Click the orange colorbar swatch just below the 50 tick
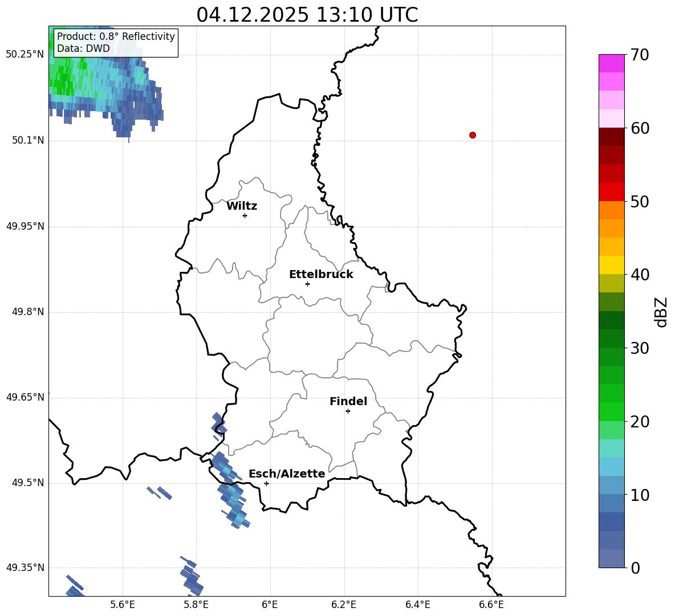The image size is (675, 616). tap(611, 210)
